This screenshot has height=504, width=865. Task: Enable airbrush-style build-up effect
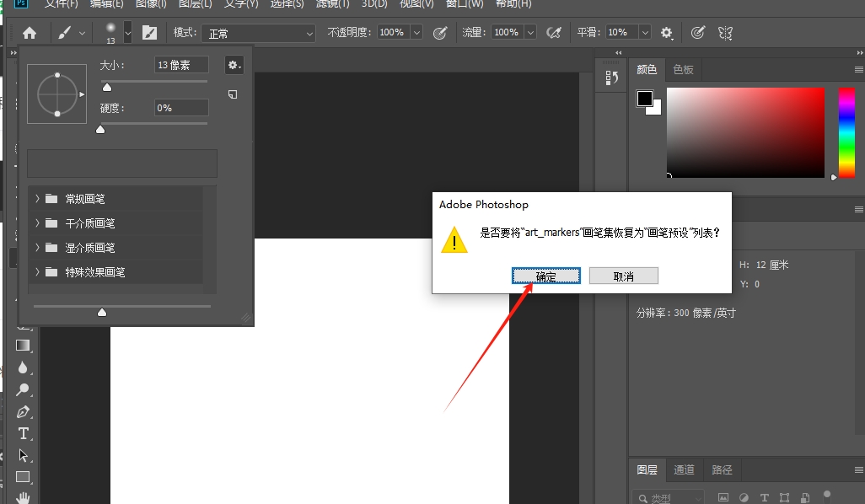coord(554,33)
